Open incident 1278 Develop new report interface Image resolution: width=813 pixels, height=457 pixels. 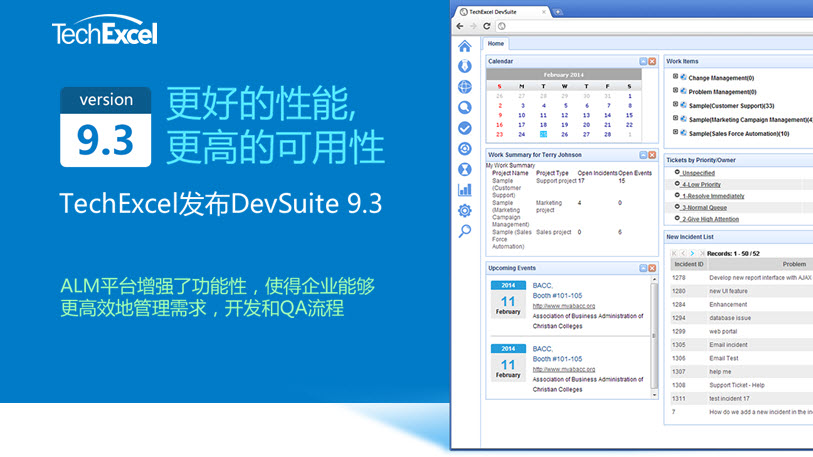tap(741, 278)
